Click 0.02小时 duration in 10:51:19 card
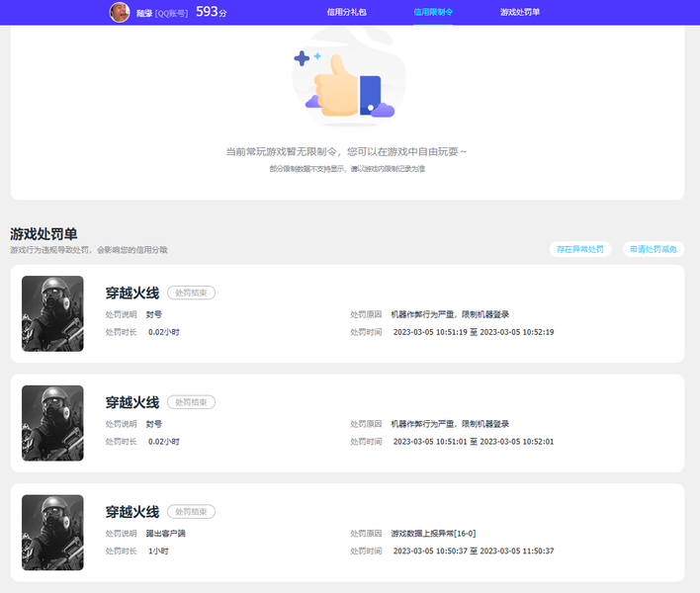700x593 pixels. coord(163,332)
